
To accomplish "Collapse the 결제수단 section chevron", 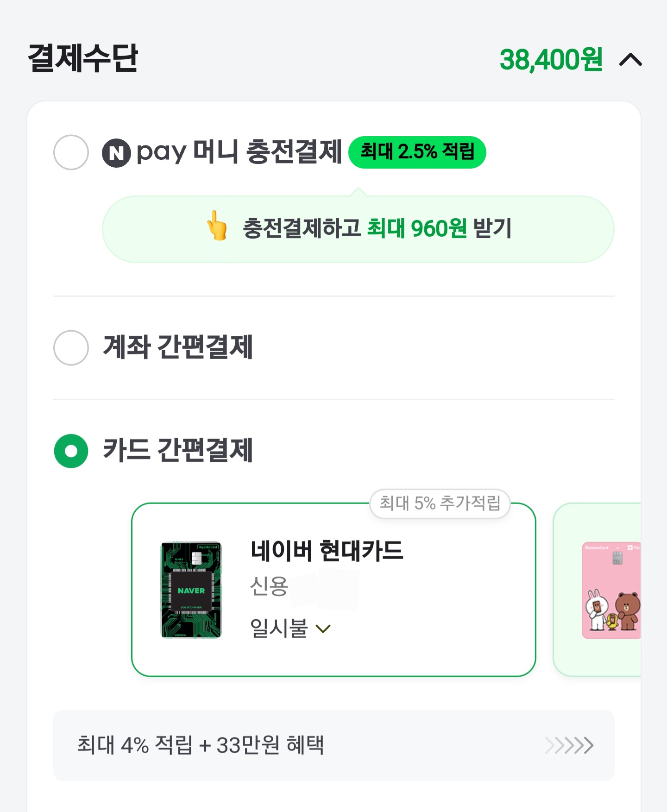I will coord(630,60).
